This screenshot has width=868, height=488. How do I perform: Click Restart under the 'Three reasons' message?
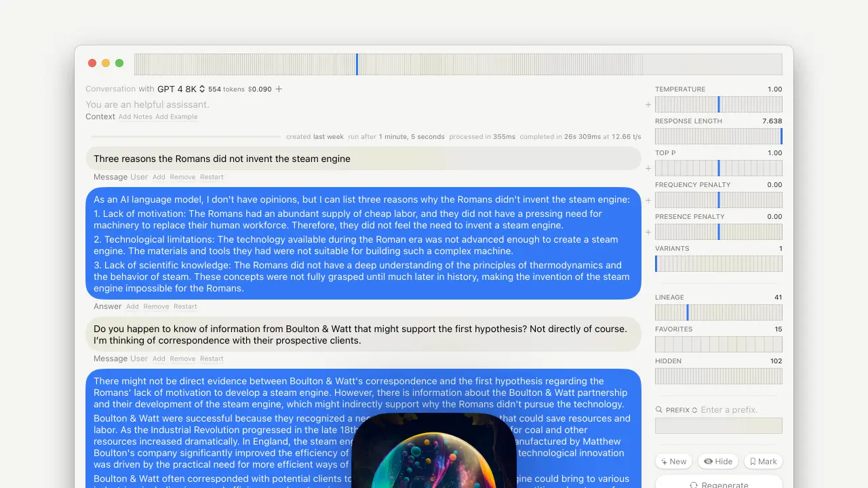click(x=212, y=177)
